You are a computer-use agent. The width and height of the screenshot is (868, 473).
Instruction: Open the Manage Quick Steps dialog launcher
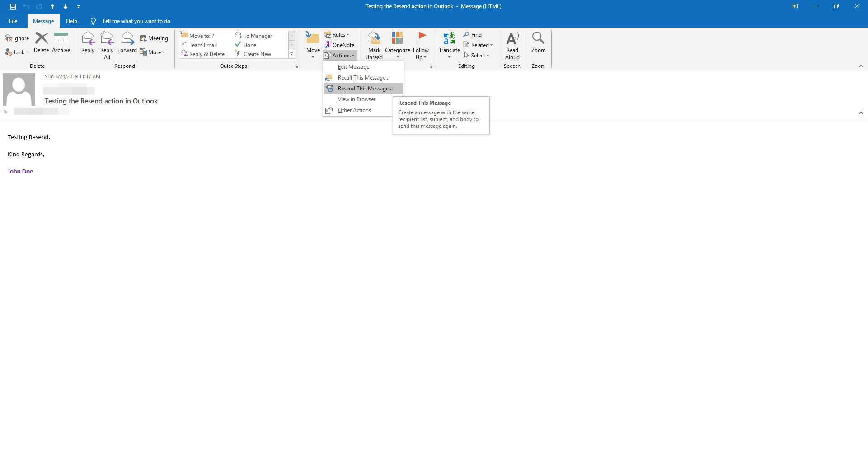coord(296,66)
